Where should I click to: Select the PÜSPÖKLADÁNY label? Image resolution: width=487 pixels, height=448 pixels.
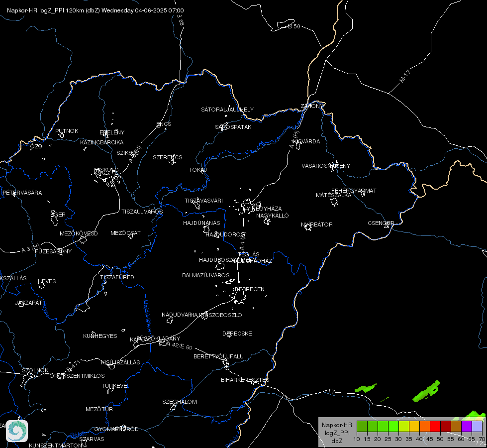158,338
